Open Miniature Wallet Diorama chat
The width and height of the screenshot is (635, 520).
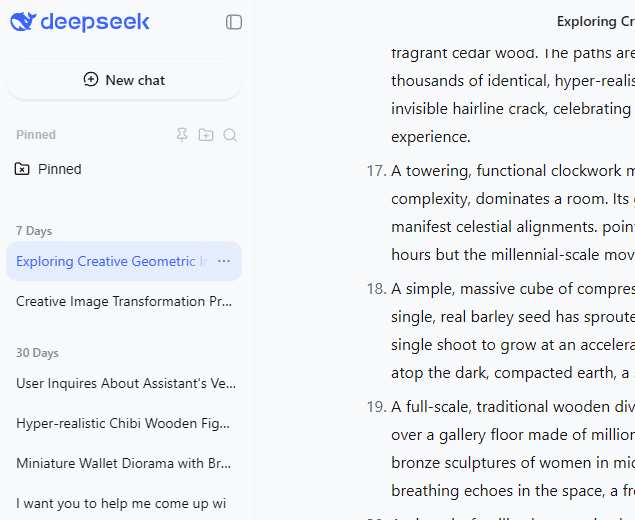point(124,463)
